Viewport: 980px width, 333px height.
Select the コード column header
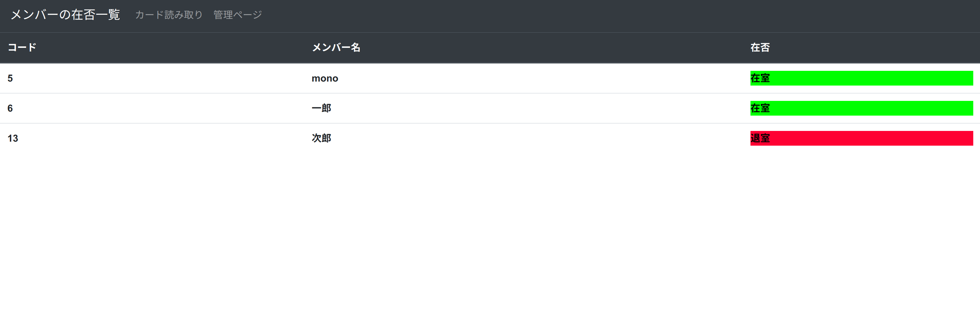(21, 48)
